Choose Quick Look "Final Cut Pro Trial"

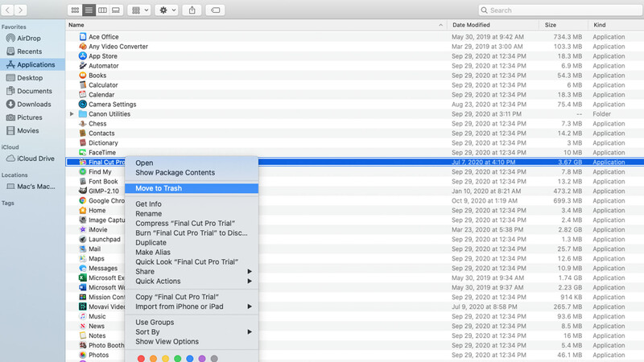tap(192, 262)
